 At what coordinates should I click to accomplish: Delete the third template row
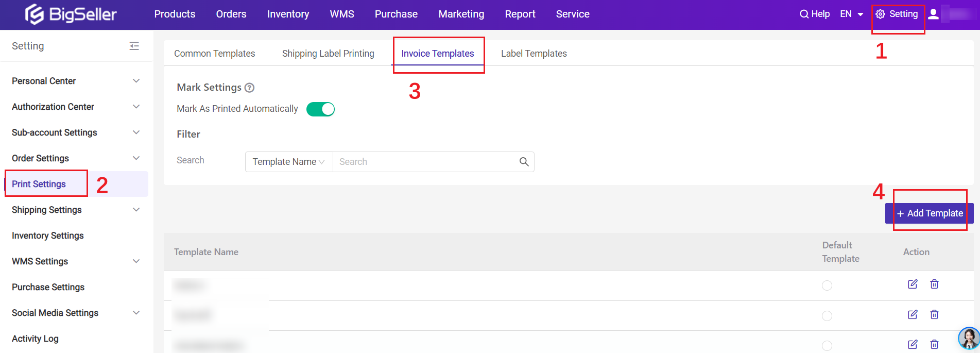pyautogui.click(x=934, y=344)
